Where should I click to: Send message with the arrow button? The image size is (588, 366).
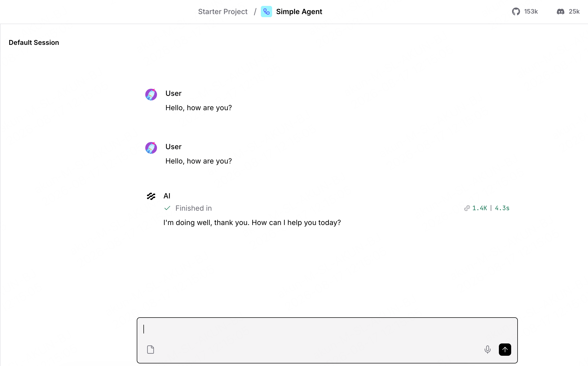505,349
